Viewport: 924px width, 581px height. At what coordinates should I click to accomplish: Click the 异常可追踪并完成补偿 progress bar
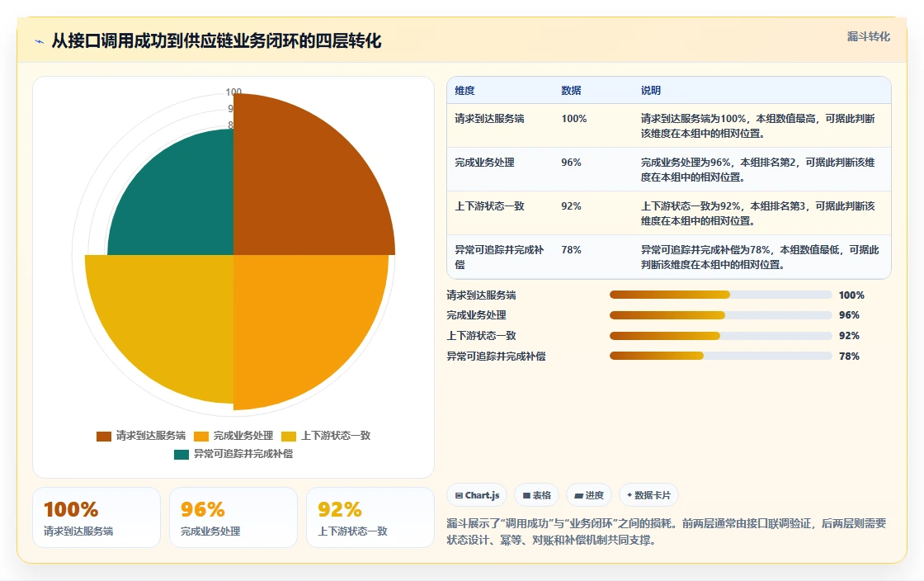(721, 356)
